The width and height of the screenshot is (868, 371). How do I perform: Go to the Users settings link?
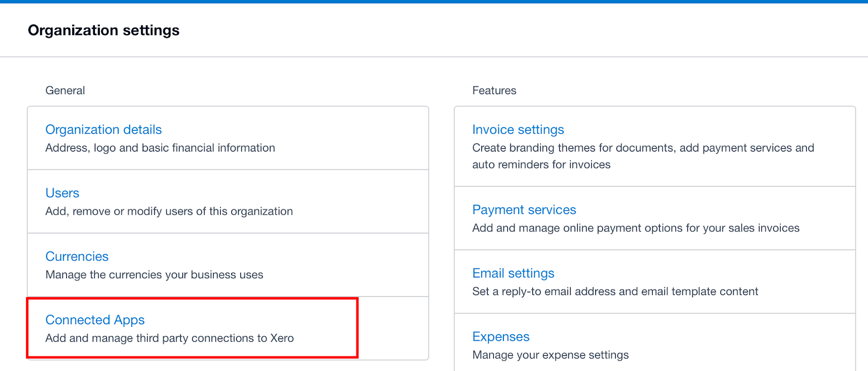(x=62, y=193)
